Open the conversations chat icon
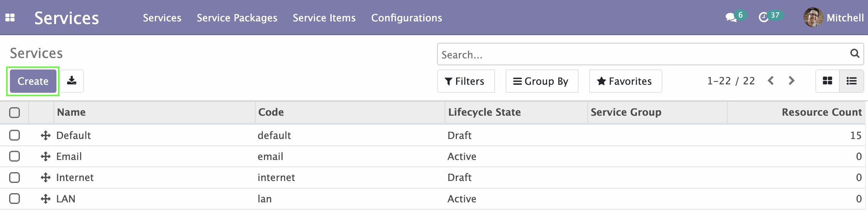 731,18
